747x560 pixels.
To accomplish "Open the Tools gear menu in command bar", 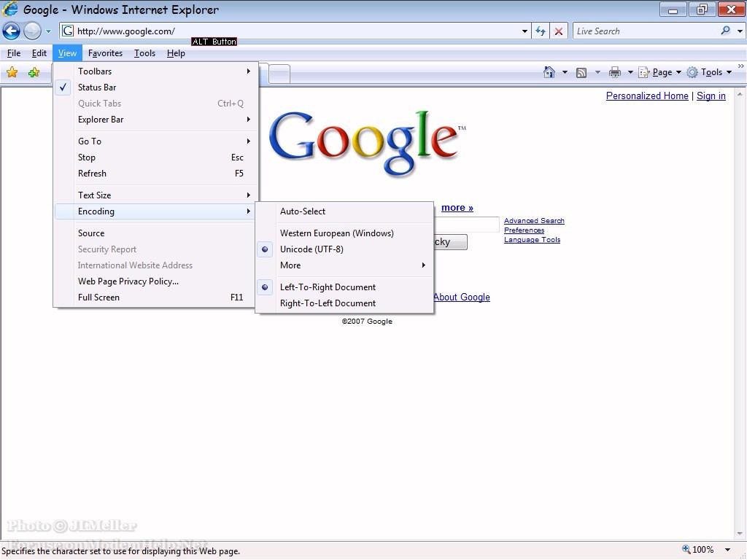I will point(709,72).
